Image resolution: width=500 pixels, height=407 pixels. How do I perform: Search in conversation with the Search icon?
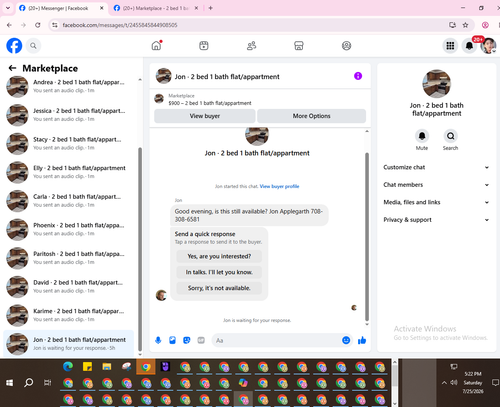tap(450, 136)
